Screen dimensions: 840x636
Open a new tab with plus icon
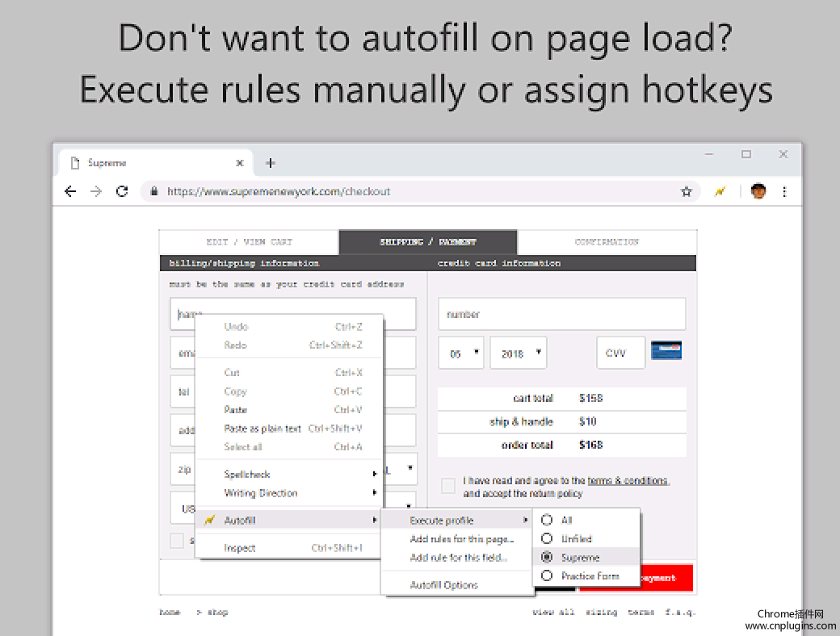click(x=271, y=163)
